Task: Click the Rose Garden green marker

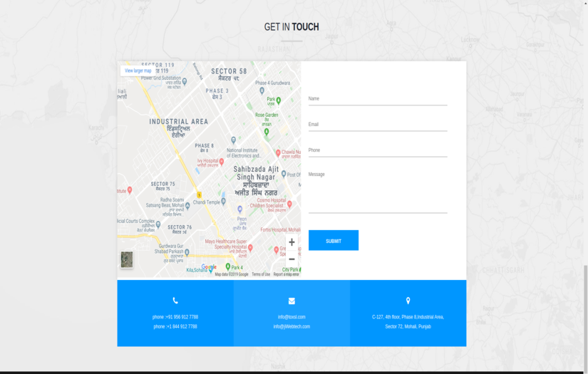Action: [x=267, y=132]
